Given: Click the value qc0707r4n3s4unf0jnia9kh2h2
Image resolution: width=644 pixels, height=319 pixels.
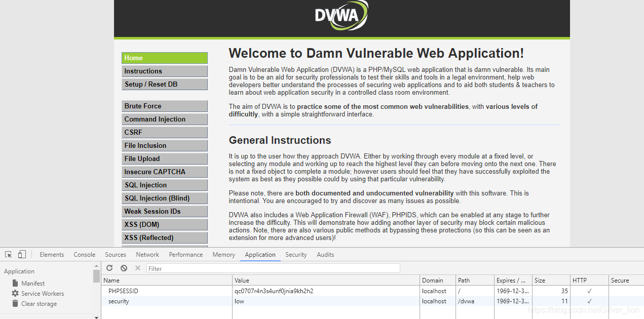Looking at the screenshot, I should pos(274,291).
